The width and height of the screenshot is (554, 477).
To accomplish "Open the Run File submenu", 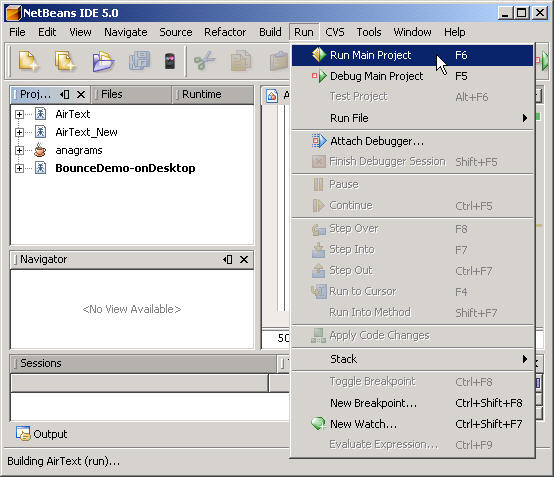I will pyautogui.click(x=412, y=118).
